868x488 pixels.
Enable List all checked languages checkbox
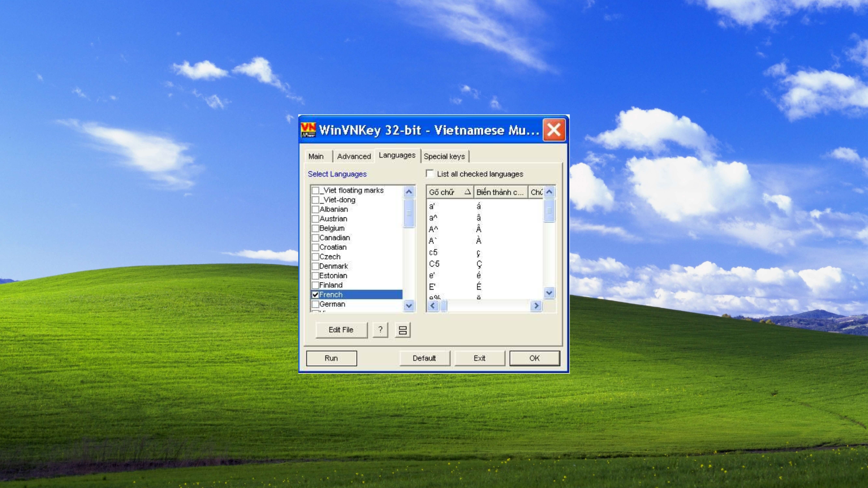tap(429, 174)
